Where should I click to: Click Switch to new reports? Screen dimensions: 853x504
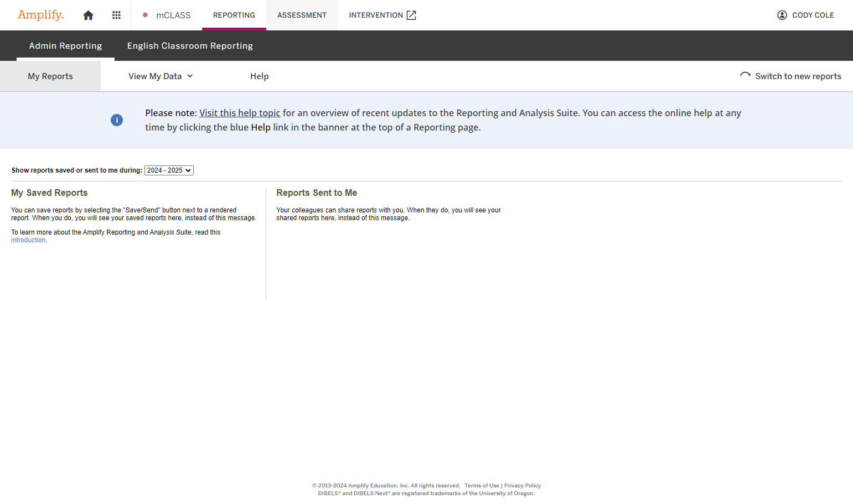click(x=798, y=76)
